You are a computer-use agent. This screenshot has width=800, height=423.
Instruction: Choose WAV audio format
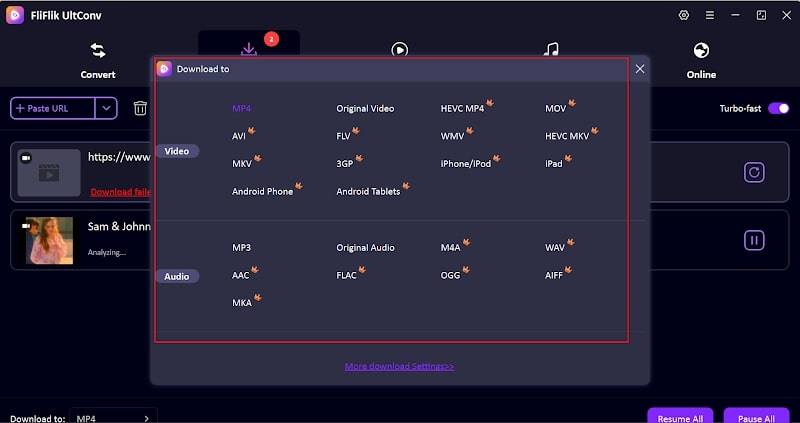pyautogui.click(x=555, y=247)
